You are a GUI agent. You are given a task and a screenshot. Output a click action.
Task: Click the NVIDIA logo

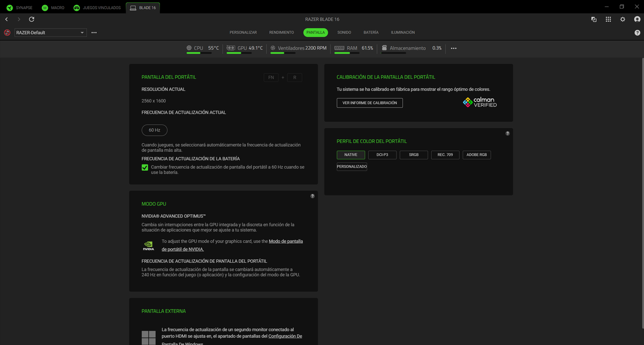click(148, 246)
